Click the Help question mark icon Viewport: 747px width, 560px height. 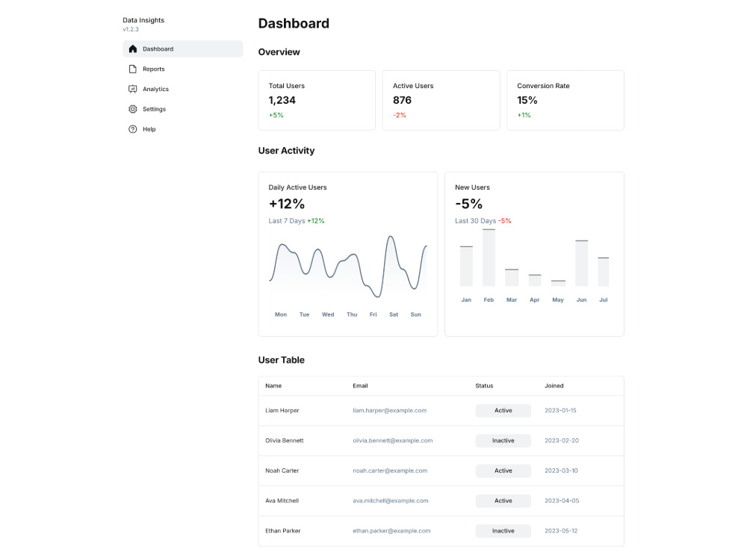click(132, 129)
